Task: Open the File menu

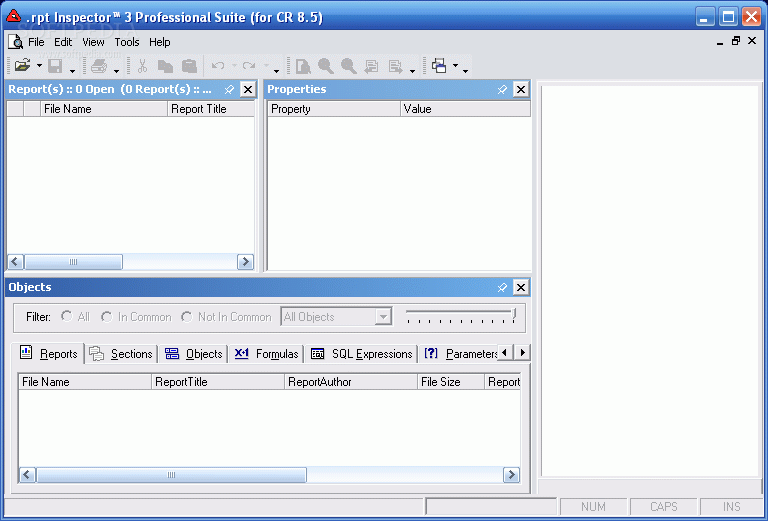Action: click(36, 42)
